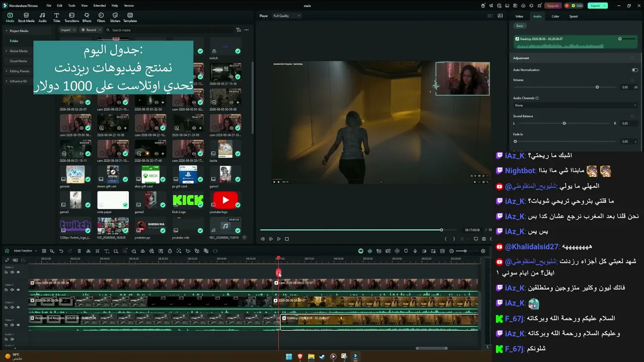Delete the selected clip with trash icon
Image resolution: width=644 pixels, height=362 pixels.
(x=79, y=251)
